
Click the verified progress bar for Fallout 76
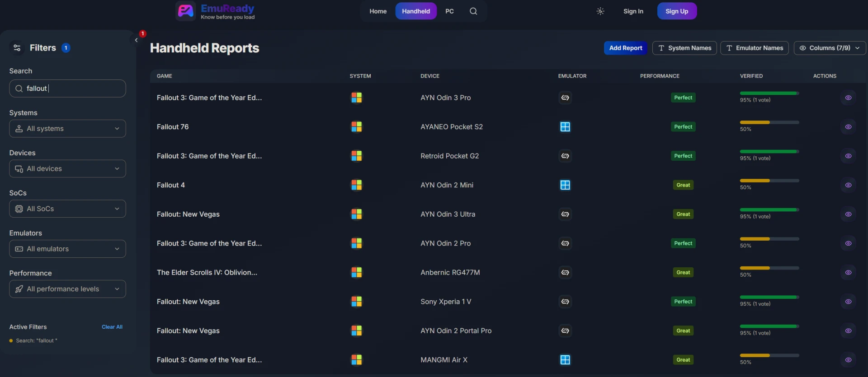point(769,122)
